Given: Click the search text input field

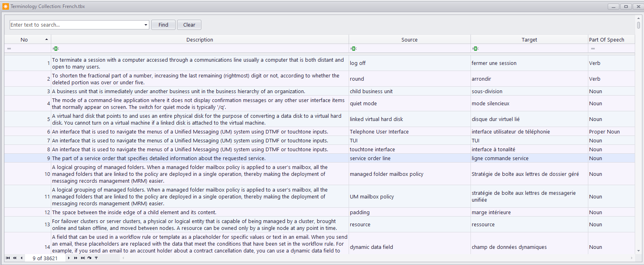Looking at the screenshot, I should 77,25.
